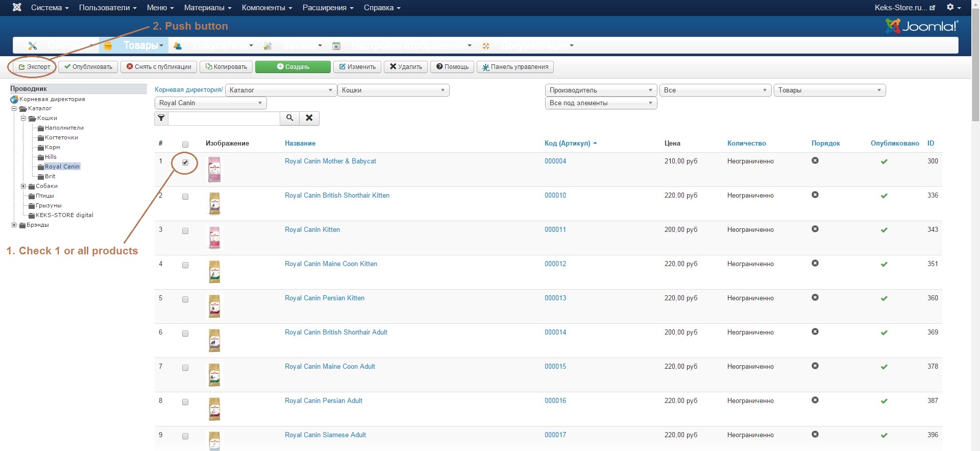Expand the Собаки tree node

click(x=23, y=186)
